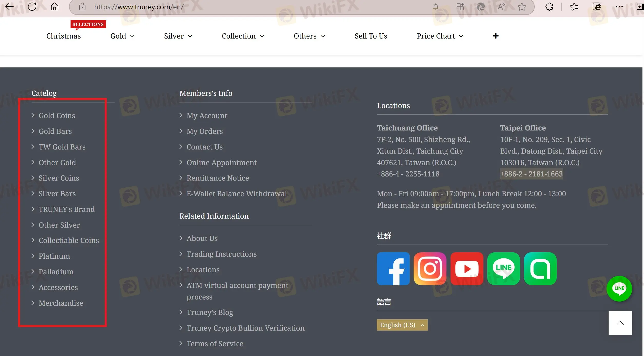
Task: Expand the Silver menu dropdown
Action: pos(178,36)
